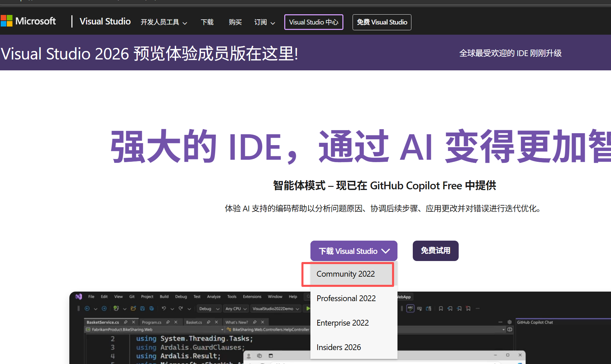
Task: Open the Any CPU platform dropdown in IDE
Action: (236, 309)
